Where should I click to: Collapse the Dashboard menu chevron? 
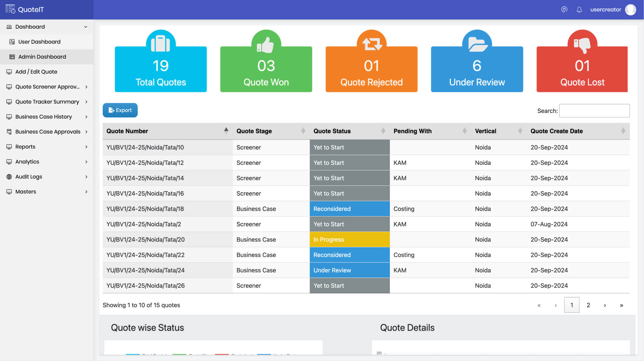click(86, 27)
